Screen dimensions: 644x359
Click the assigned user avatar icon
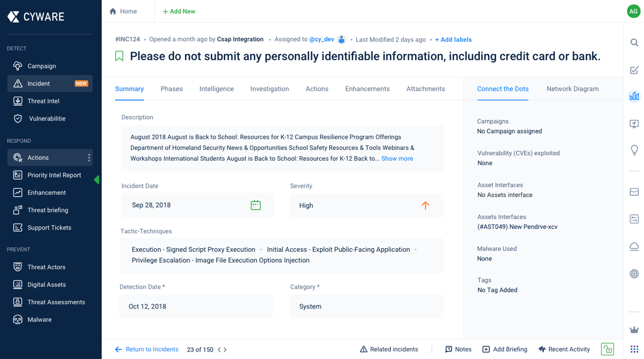coord(341,39)
